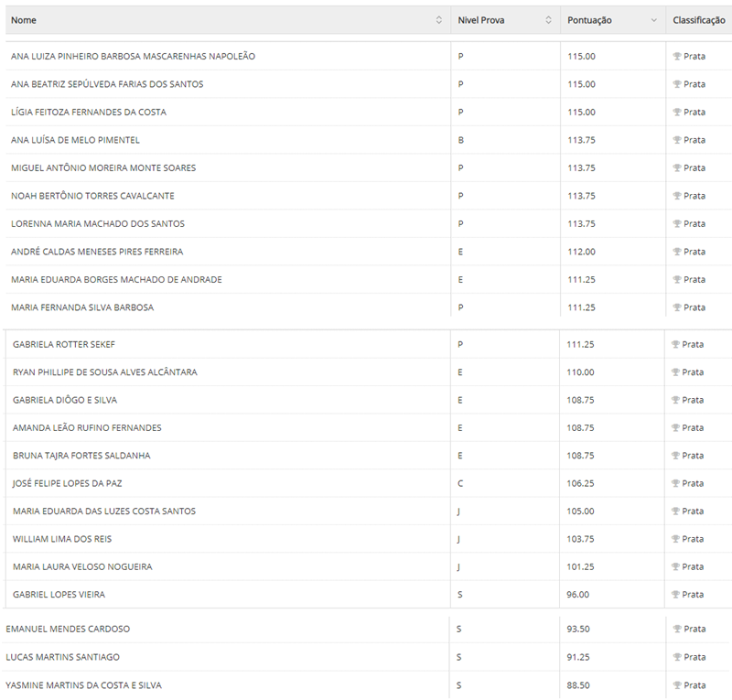
Task: Click trophy icon beside Lígia Feitoza's Prata
Action: pyautogui.click(x=677, y=113)
